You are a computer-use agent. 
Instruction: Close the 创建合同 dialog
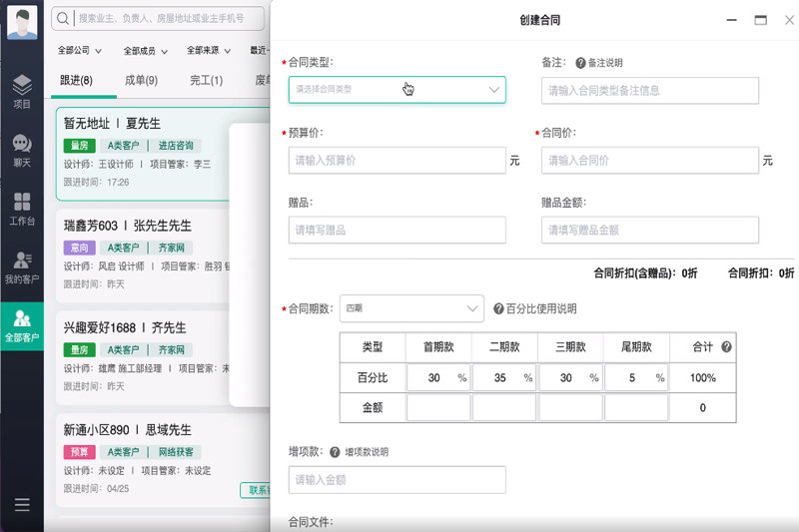(x=789, y=20)
